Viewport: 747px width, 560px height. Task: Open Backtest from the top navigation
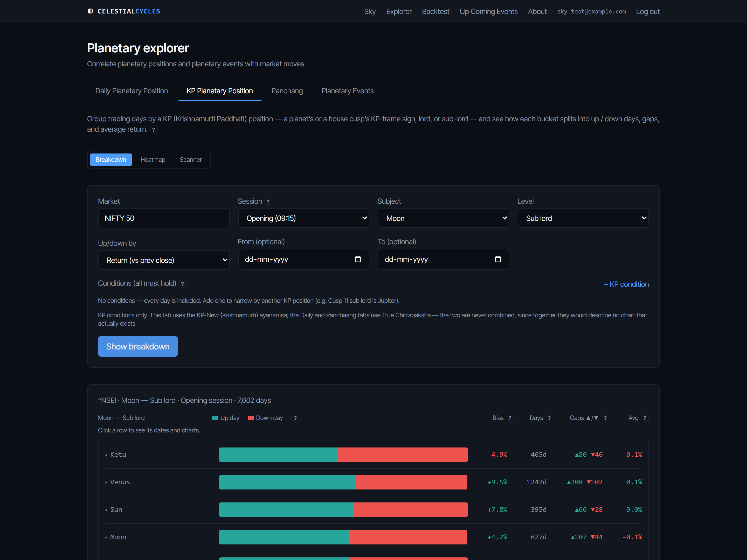436,11
